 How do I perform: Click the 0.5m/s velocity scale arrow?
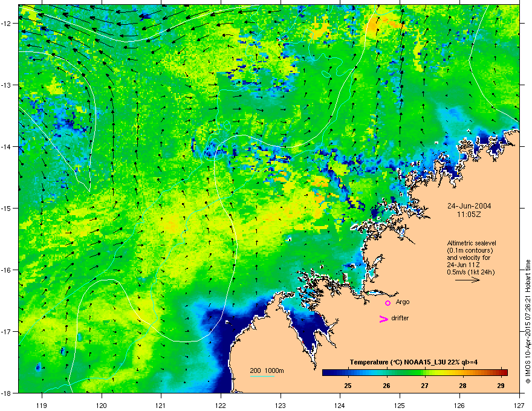(467, 280)
